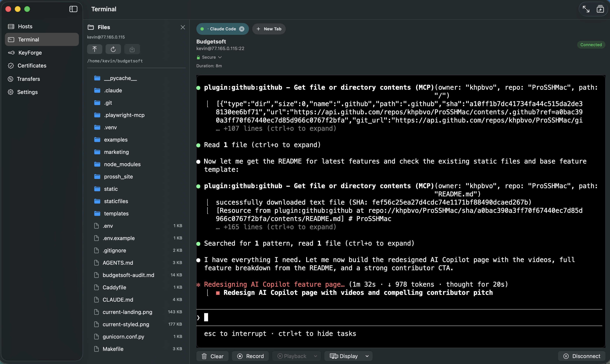
Task: Open a New Tab
Action: [x=269, y=29]
